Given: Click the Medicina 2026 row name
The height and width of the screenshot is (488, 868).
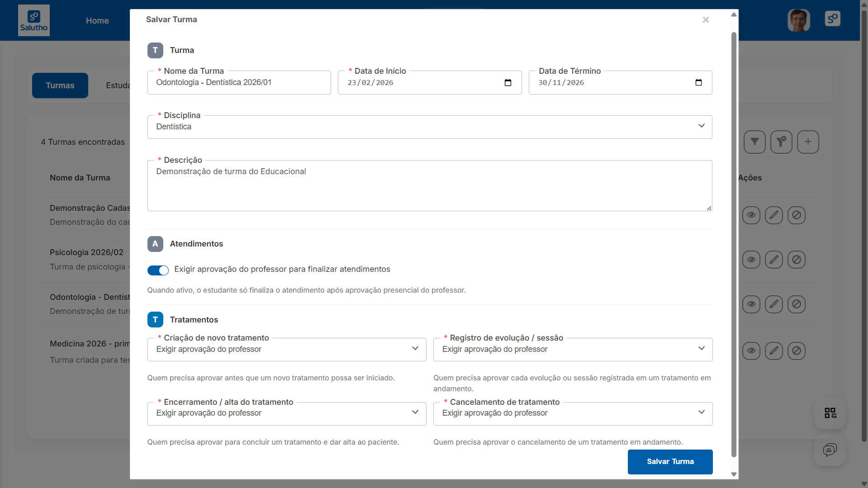Looking at the screenshot, I should (x=90, y=344).
